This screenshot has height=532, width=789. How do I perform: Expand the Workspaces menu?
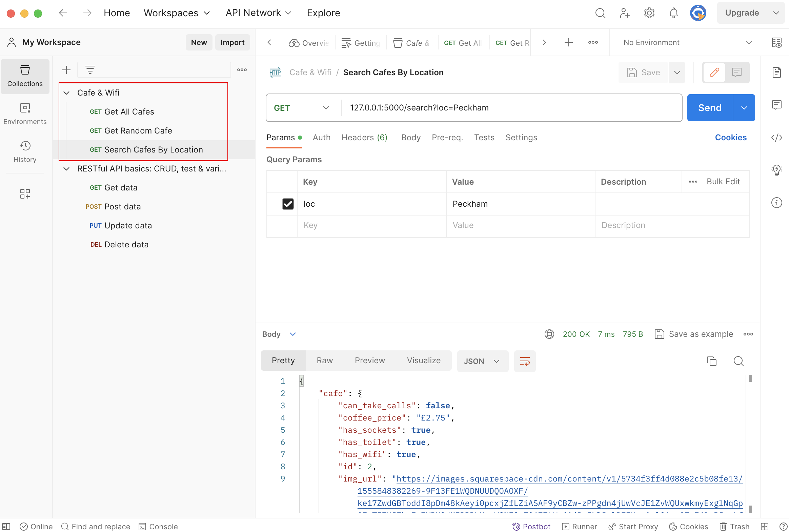click(177, 13)
